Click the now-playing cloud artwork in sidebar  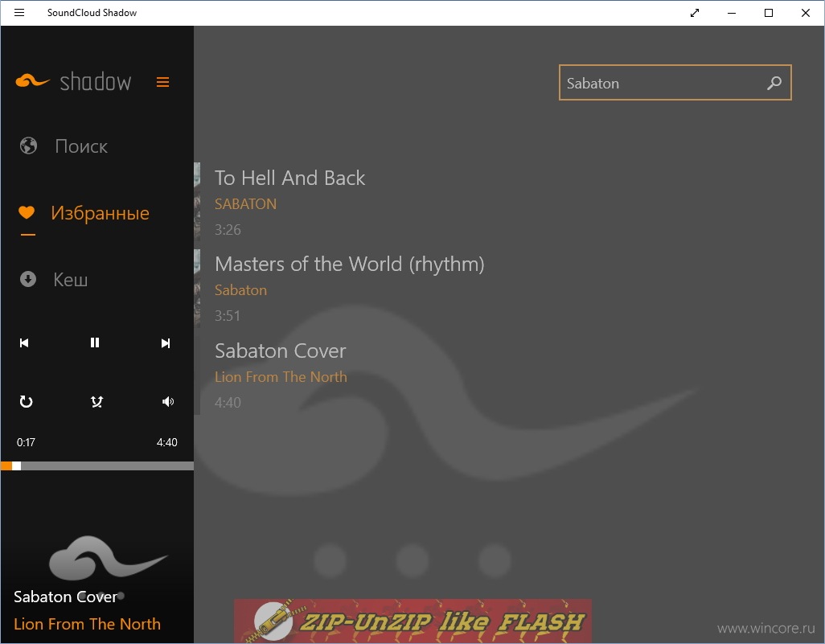click(x=108, y=558)
